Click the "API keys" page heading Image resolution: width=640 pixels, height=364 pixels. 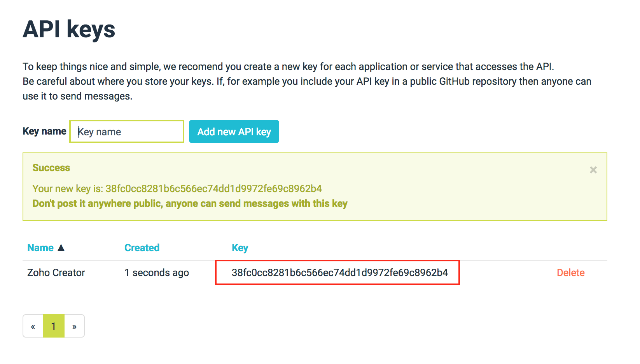pyautogui.click(x=69, y=29)
